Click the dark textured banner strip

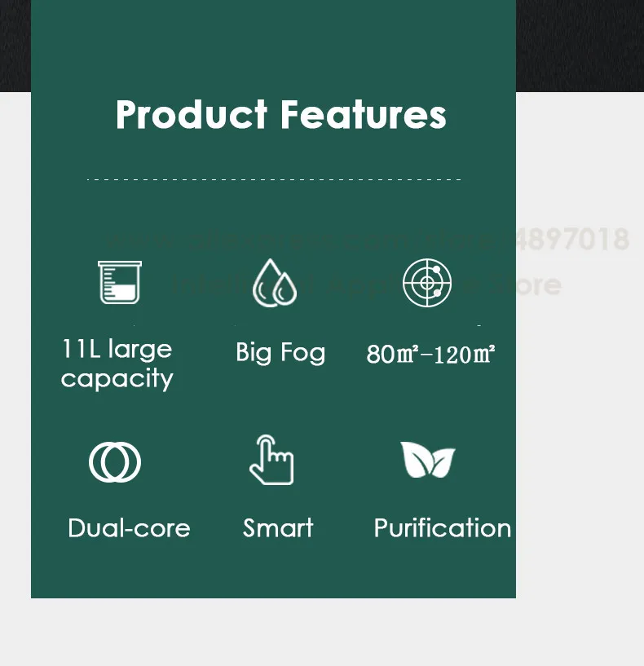[x=580, y=46]
